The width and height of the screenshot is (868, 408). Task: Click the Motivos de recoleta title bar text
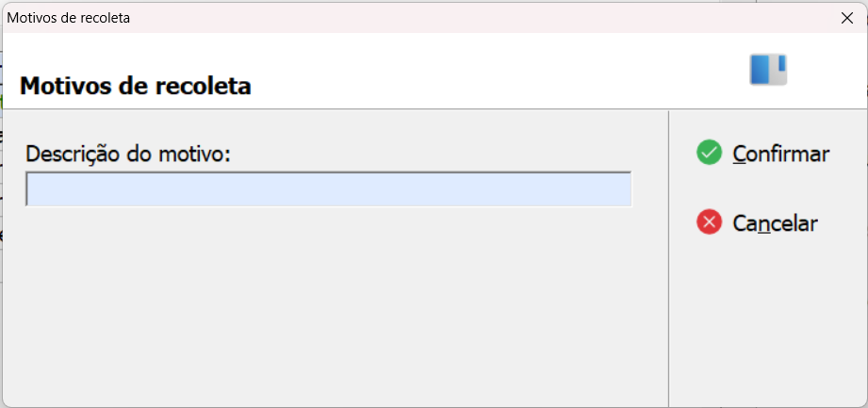(69, 18)
